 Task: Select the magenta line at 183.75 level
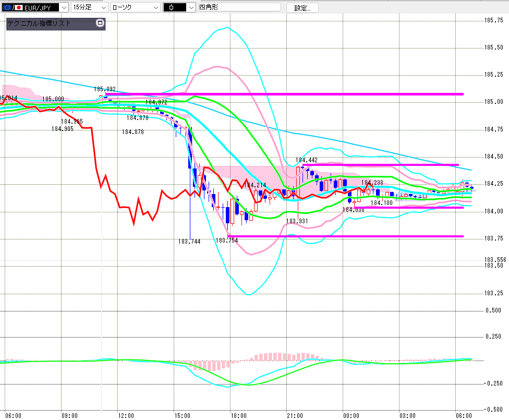coord(346,236)
